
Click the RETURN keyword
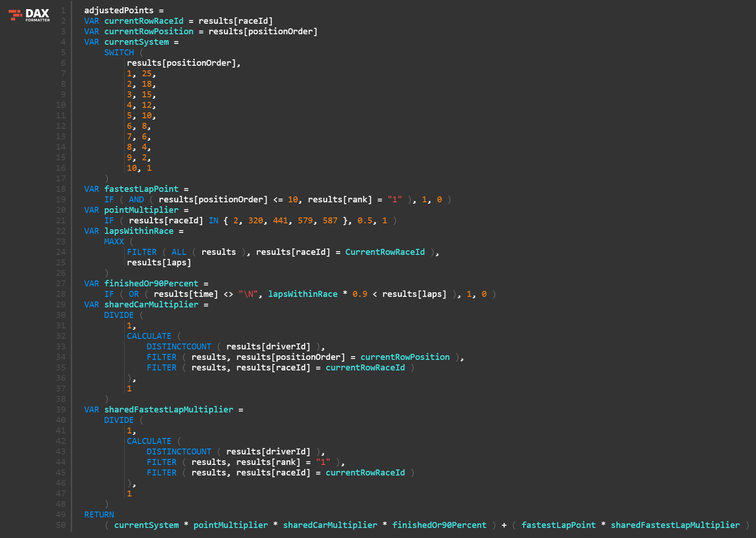99,515
